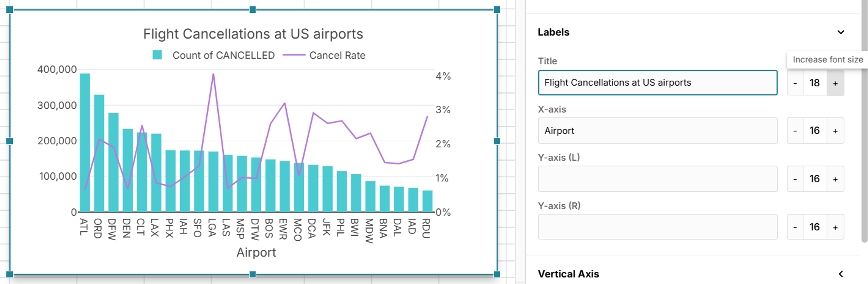Increase the Y-axis (R) font size
Image resolution: width=868 pixels, height=284 pixels.
(835, 227)
